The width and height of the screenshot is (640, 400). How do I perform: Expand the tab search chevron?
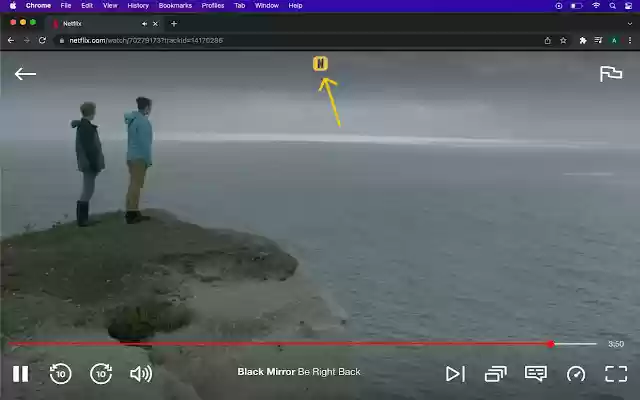tap(630, 24)
